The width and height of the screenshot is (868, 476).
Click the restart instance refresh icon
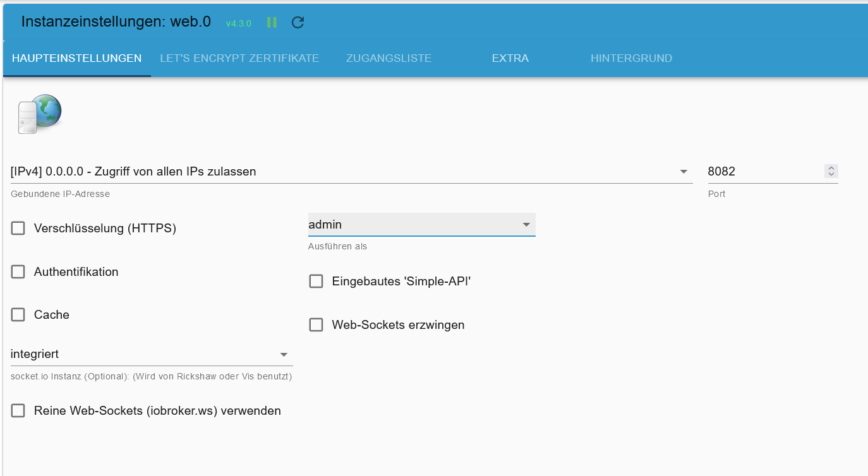pos(298,23)
